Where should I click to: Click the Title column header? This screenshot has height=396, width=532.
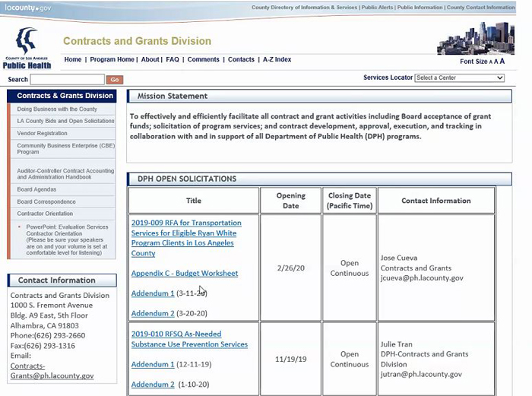[x=194, y=201]
